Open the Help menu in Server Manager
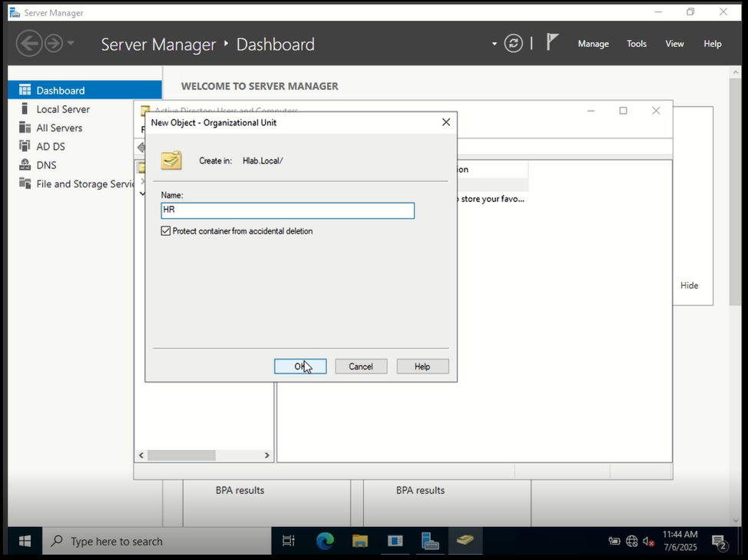This screenshot has height=560, width=748. tap(712, 44)
